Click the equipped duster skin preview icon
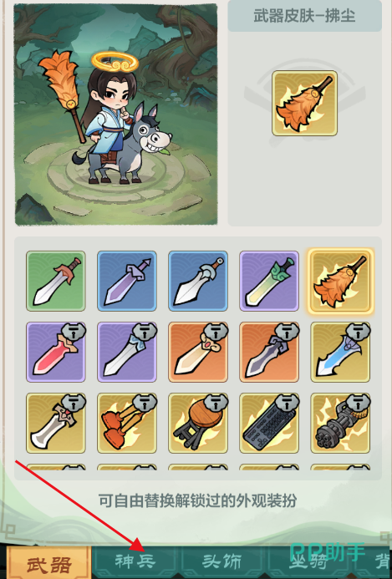Viewport: 392px width, 579px height. tap(305, 104)
